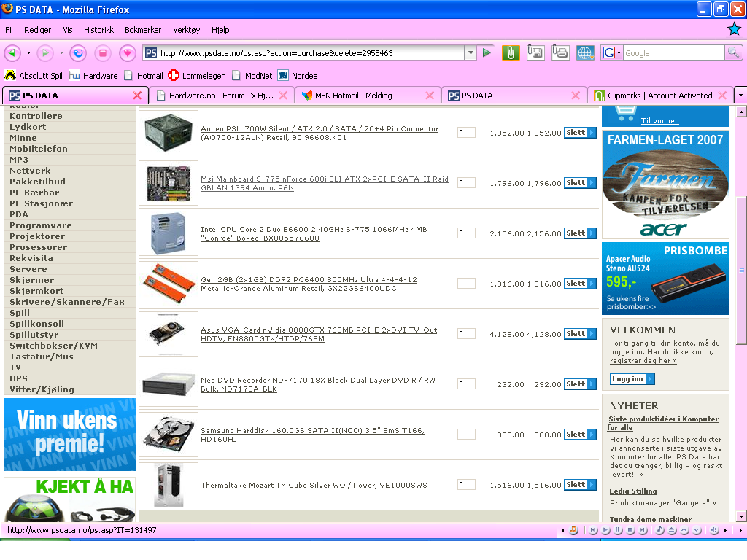This screenshot has height=560, width=747.
Task: Click the eject icon in status bar player
Action: point(672,530)
